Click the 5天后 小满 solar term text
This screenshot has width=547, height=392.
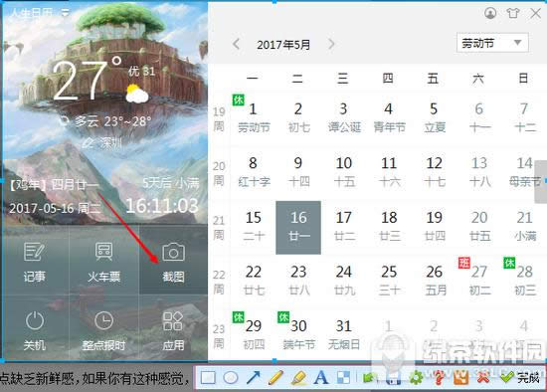pos(170,184)
